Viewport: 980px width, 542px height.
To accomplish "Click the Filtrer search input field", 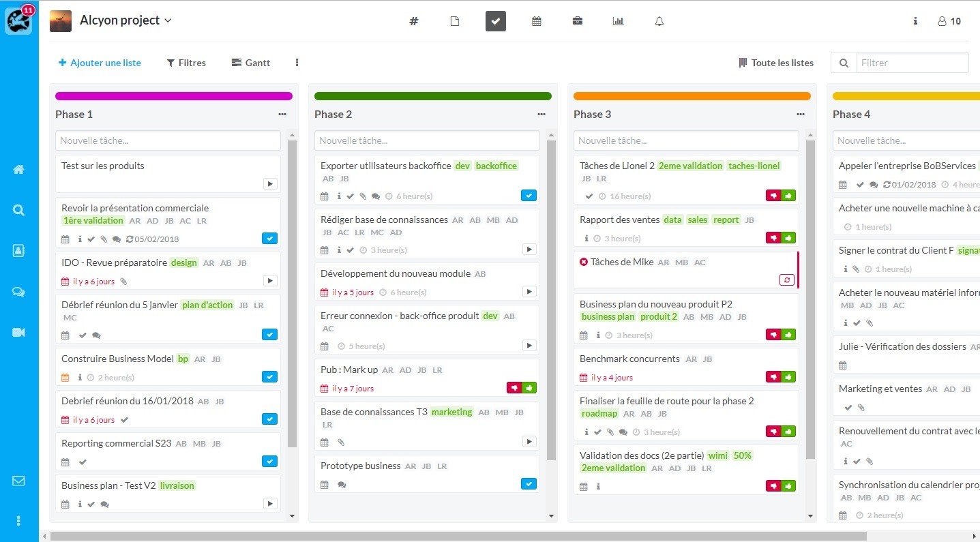I will pos(912,63).
